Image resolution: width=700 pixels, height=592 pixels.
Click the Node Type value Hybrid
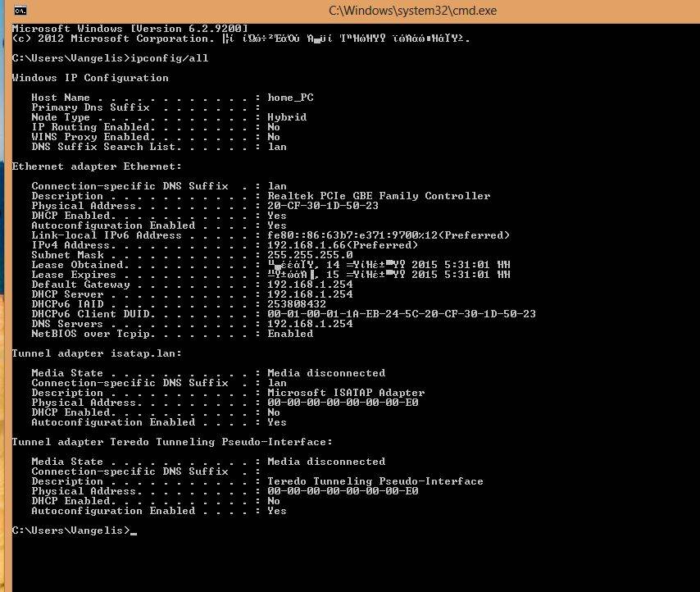click(287, 117)
